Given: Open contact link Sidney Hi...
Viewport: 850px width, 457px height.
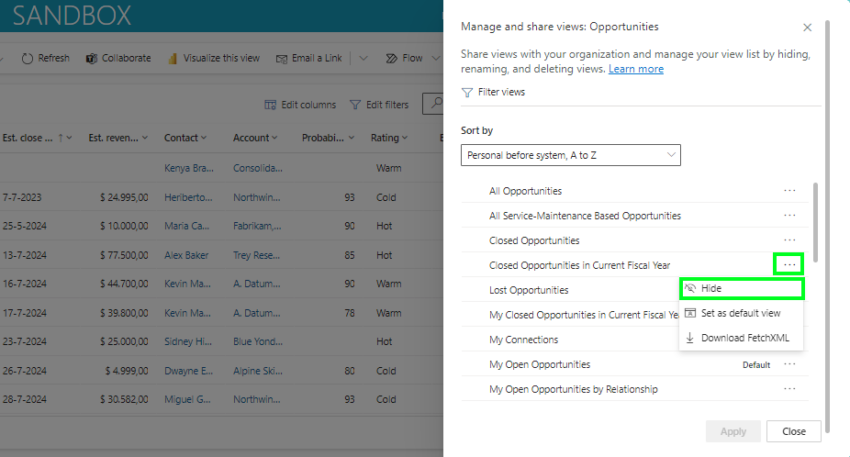Looking at the screenshot, I should click(x=188, y=342).
